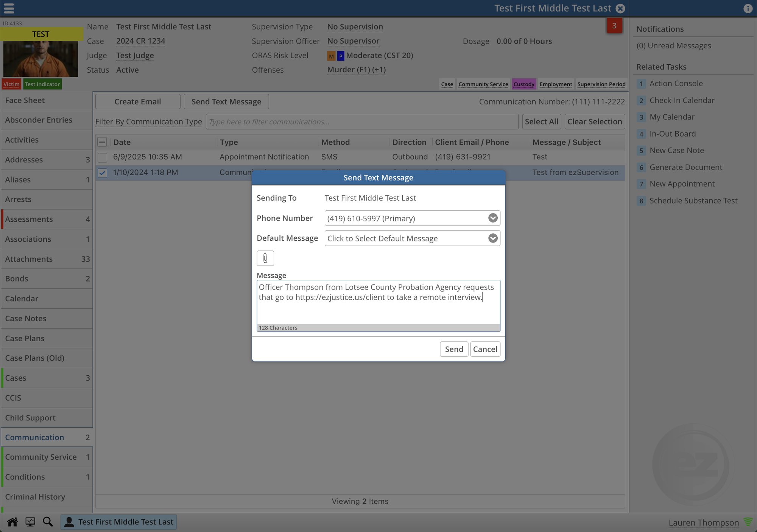
Task: Open Assessments sidebar item
Action: [47, 219]
